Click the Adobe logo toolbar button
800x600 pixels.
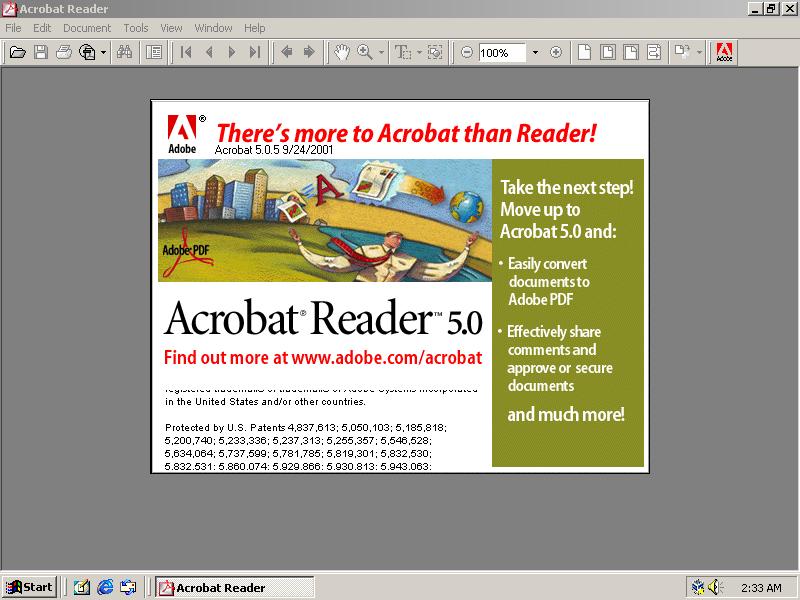tap(724, 52)
